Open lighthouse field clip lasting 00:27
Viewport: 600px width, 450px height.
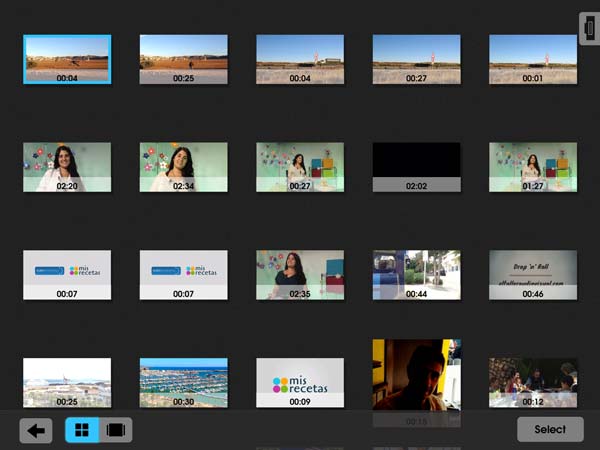[x=416, y=59]
